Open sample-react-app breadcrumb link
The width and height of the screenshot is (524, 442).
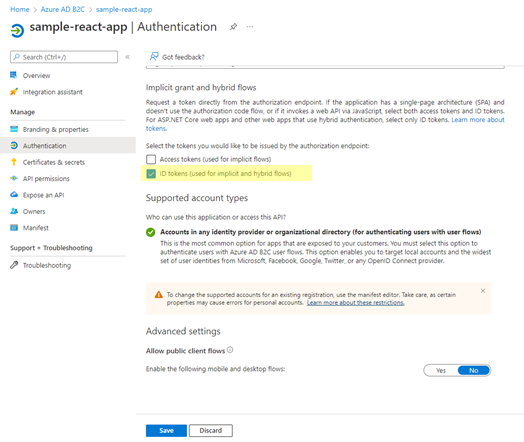click(124, 9)
